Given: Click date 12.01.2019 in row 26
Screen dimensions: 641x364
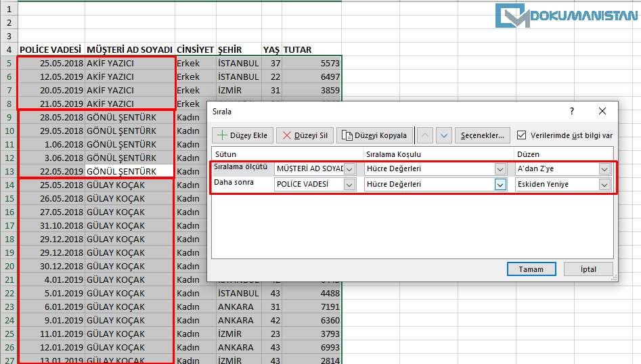Looking at the screenshot, I should click(x=51, y=347).
